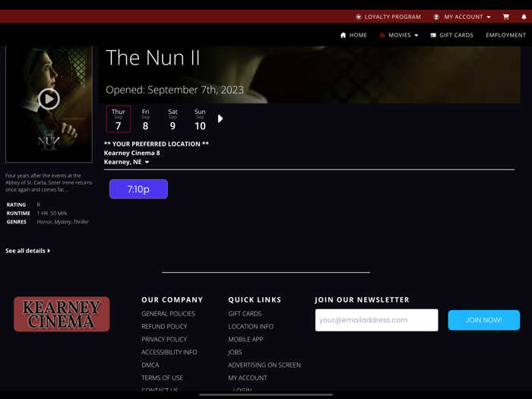The image size is (532, 399).
Task: Select Saturday Sep 9 date
Action: point(173,119)
